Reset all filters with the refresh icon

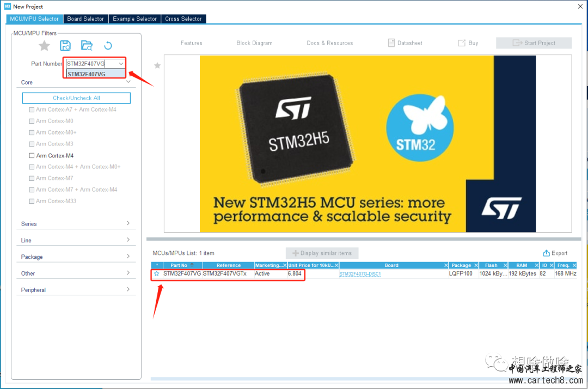tap(108, 46)
